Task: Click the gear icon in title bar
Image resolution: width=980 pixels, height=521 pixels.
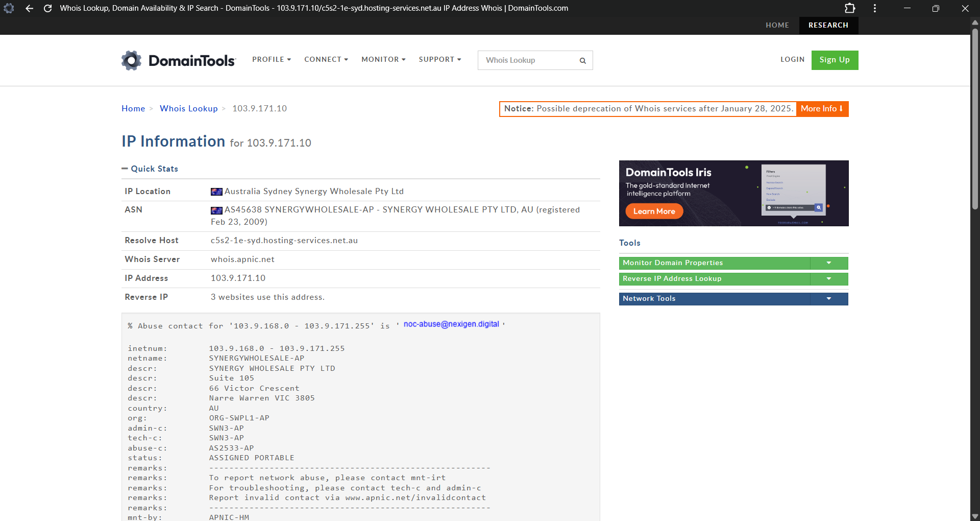Action: [x=9, y=8]
